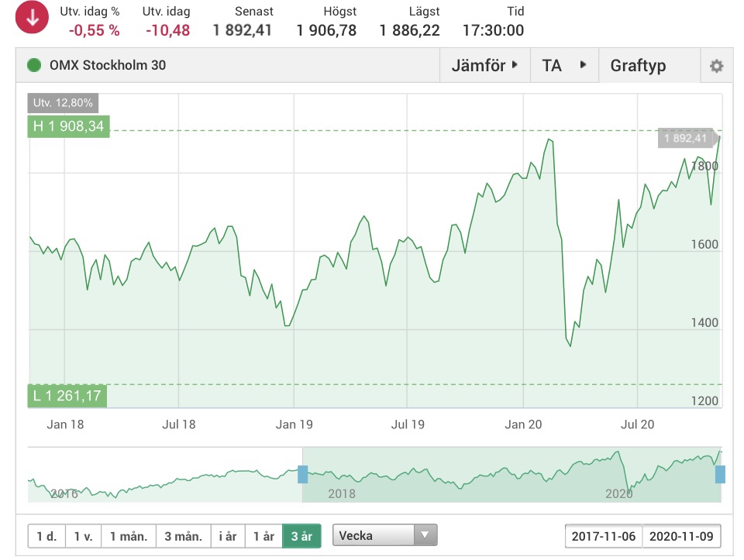Click the H 1 908,34 high marker
The height and width of the screenshot is (560, 744).
coord(68,126)
